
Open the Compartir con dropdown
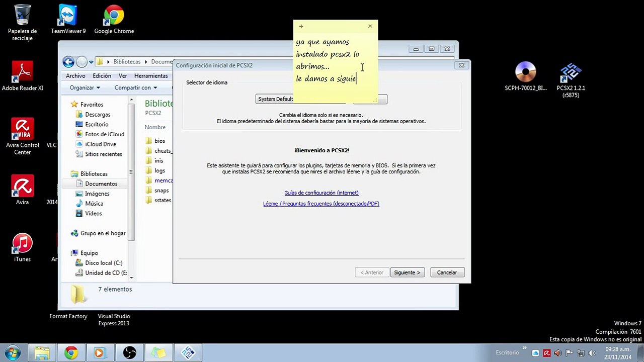coord(136,87)
